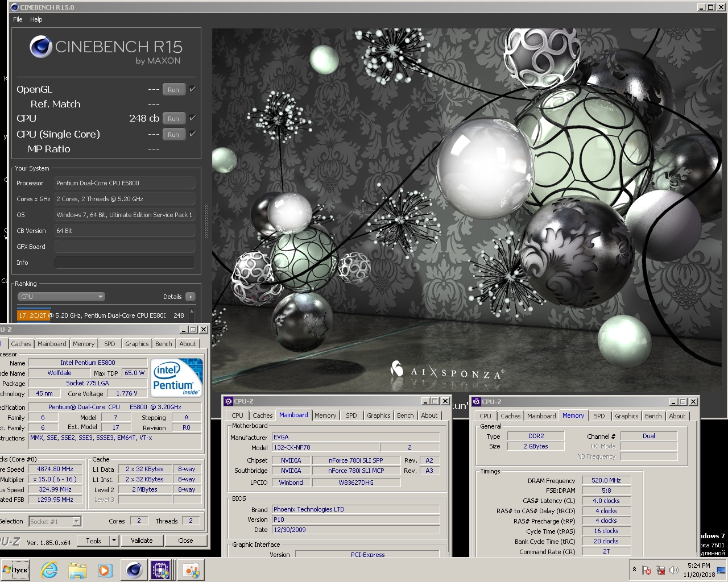
Task: Open network status icon in tray
Action: (x=660, y=570)
